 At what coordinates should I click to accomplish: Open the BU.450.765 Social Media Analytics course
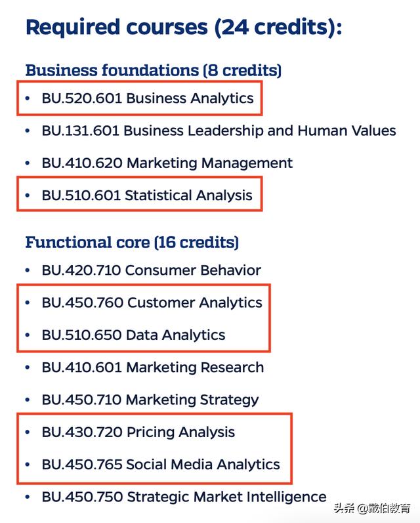[161, 465]
